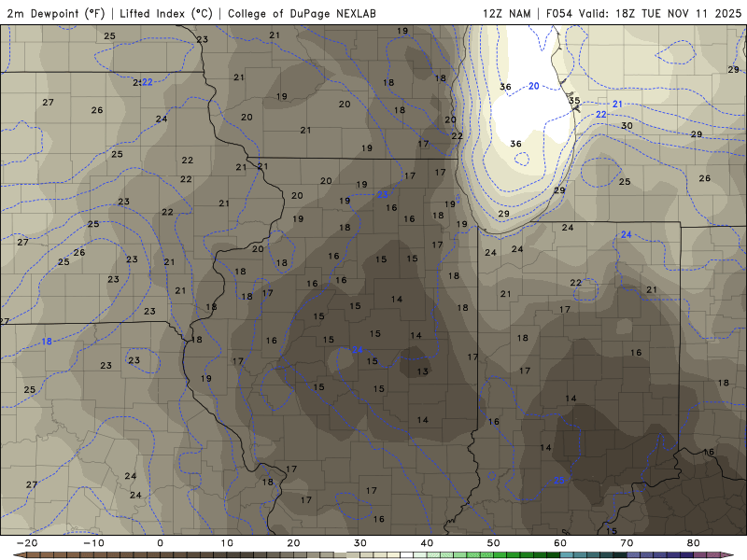This screenshot has width=747, height=560.
Task: Select the '-10' tick label on the color scale
Action: pyautogui.click(x=93, y=543)
